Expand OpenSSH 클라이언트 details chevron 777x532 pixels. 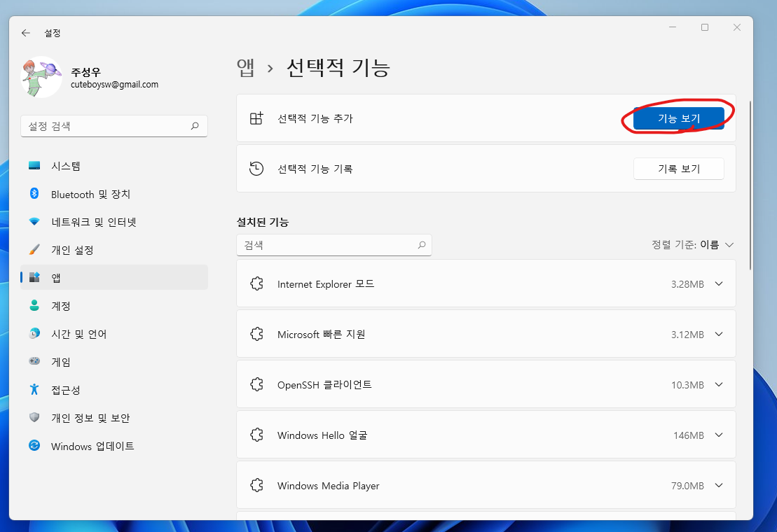pos(719,384)
